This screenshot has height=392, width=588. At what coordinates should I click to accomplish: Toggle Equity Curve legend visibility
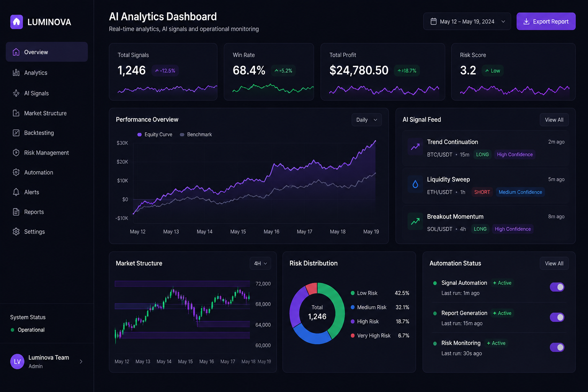point(155,134)
